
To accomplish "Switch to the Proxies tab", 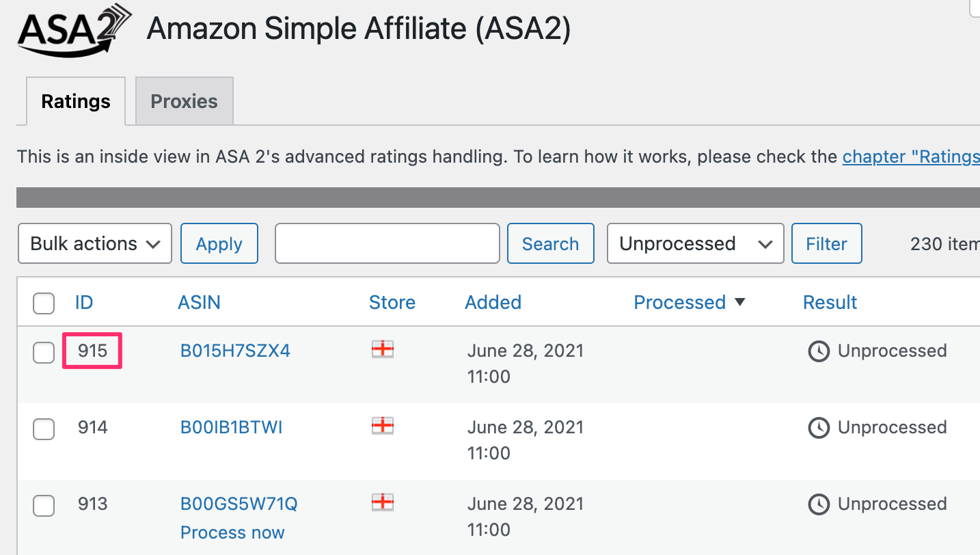I will tap(184, 100).
